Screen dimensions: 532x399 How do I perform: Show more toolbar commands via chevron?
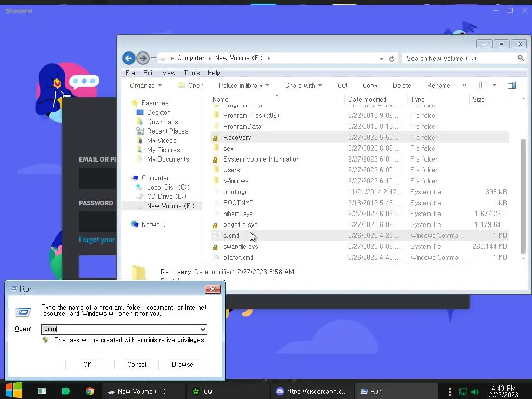464,85
